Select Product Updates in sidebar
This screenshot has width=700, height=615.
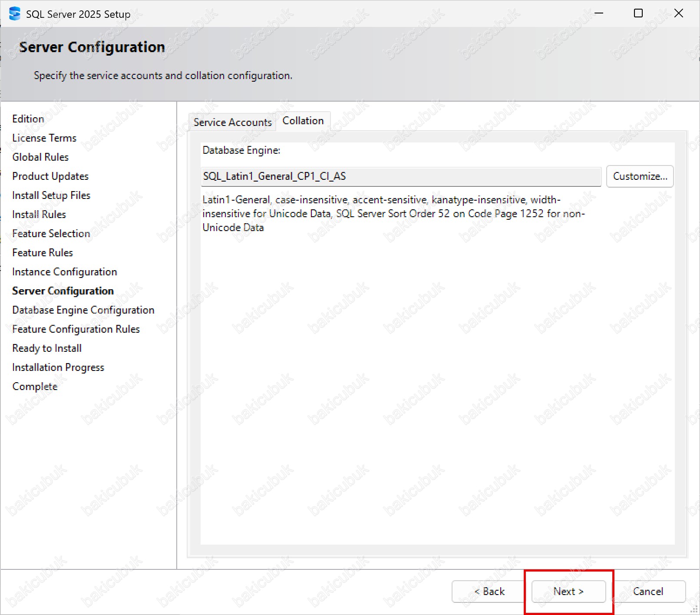pyautogui.click(x=50, y=176)
